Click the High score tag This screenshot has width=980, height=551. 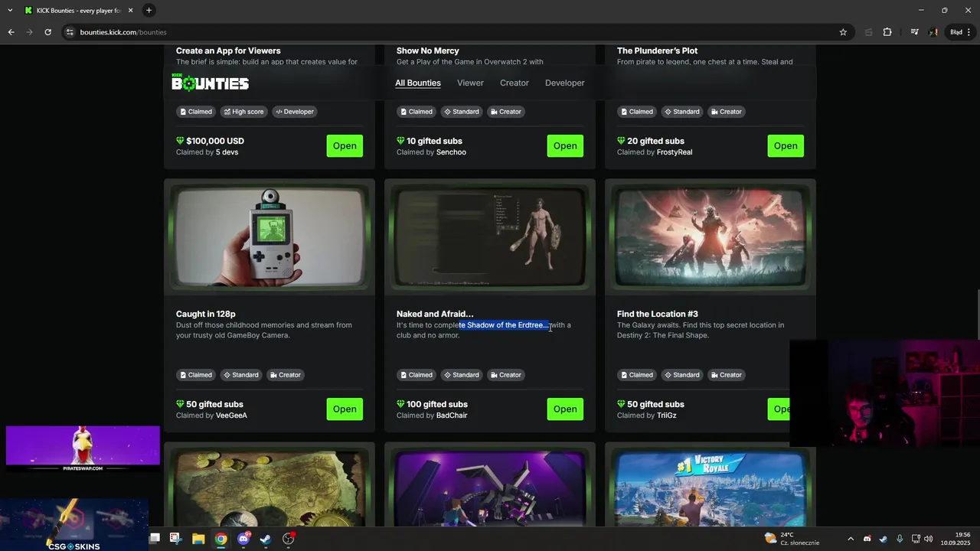[243, 112]
